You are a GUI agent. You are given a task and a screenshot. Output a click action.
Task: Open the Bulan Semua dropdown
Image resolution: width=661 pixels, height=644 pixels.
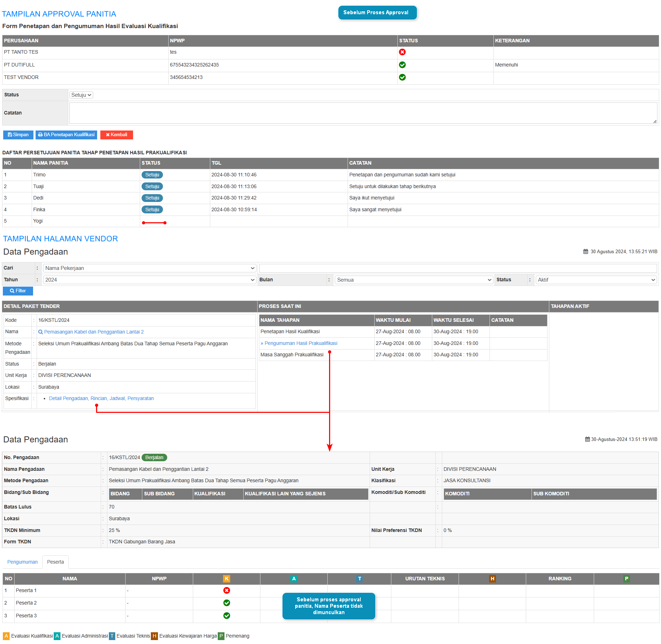(413, 280)
